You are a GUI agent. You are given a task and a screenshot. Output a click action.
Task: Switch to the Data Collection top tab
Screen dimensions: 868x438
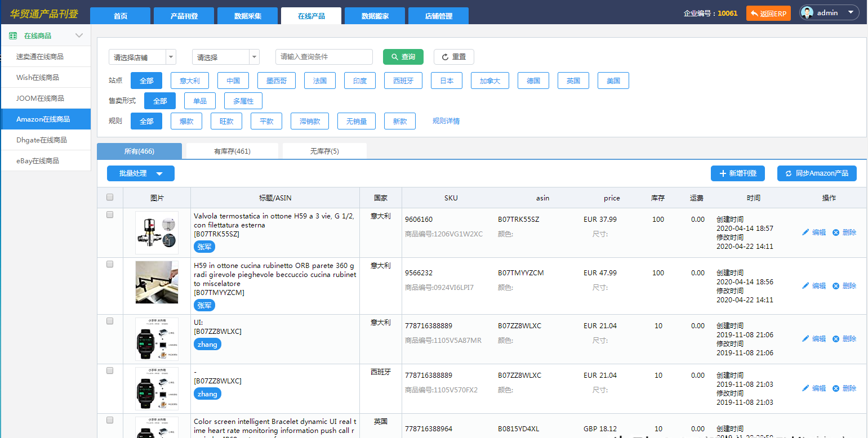248,16
